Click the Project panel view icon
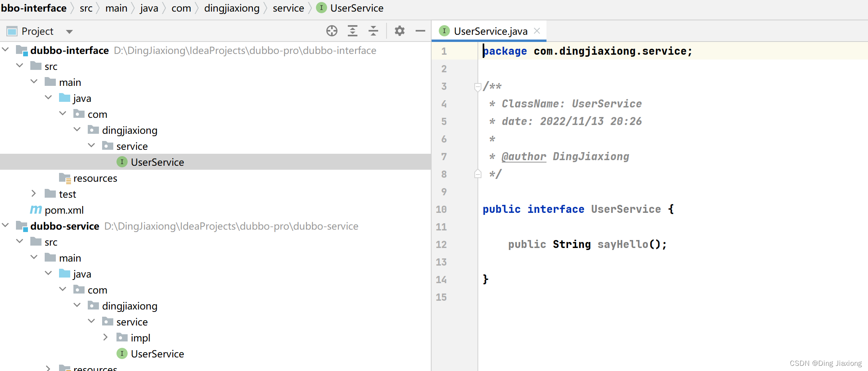Image resolution: width=868 pixels, height=371 pixels. [12, 31]
